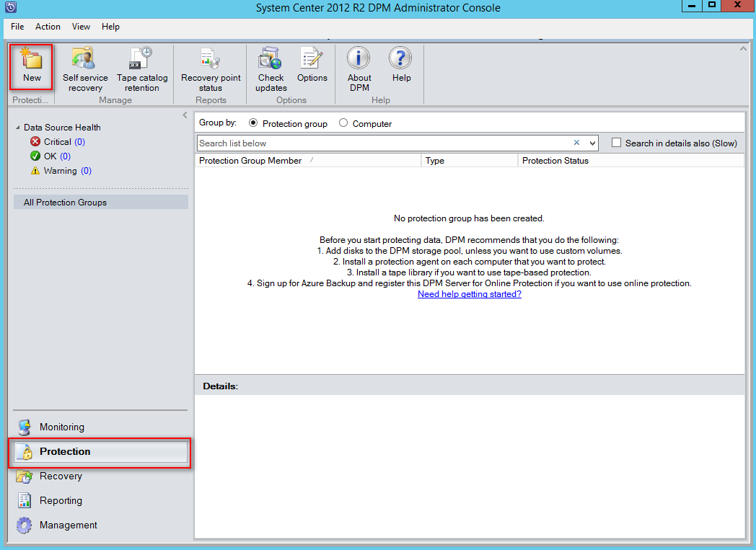Image resolution: width=756 pixels, height=550 pixels.
Task: Click the DPM app icon in title bar
Action: point(11,7)
